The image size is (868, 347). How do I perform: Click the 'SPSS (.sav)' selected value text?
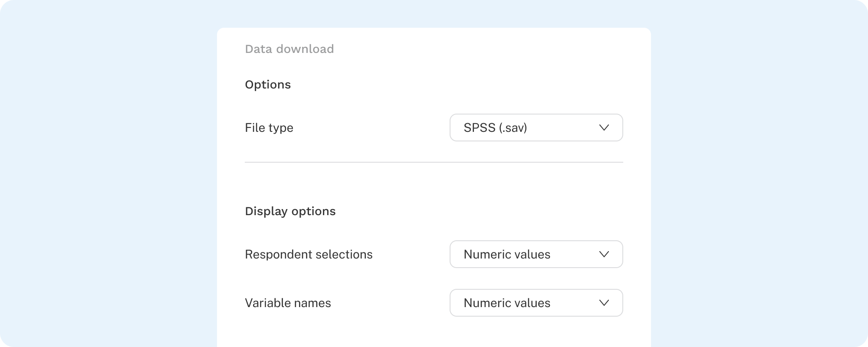coord(495,128)
